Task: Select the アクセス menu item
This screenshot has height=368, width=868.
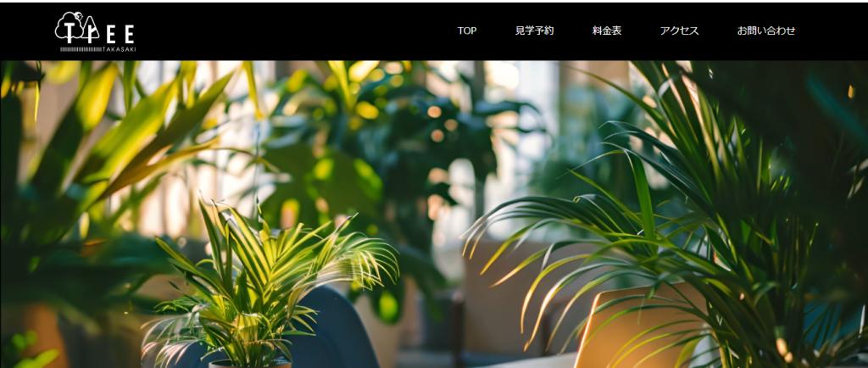Action: (x=679, y=31)
